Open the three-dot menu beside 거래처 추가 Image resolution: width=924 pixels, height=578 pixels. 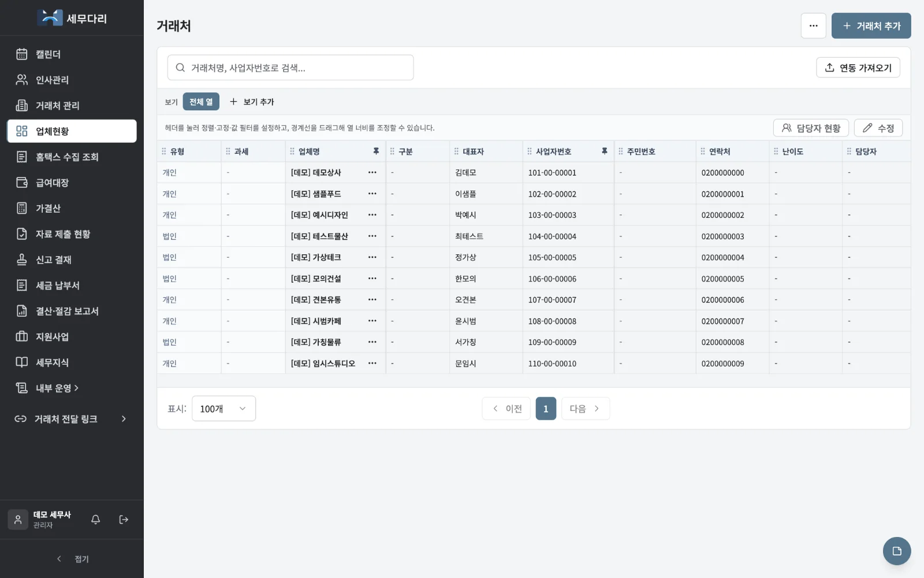click(x=813, y=26)
